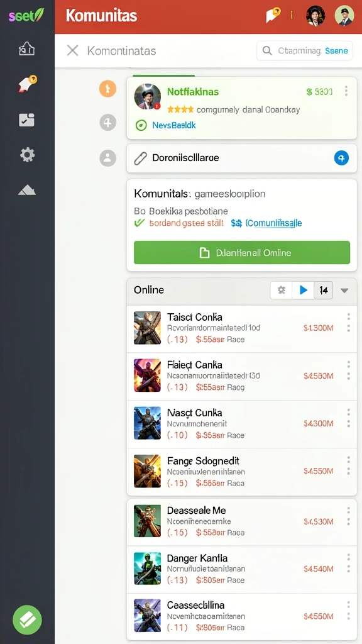
Task: Open the options menu for Nasct Cunka
Action: 348,418
